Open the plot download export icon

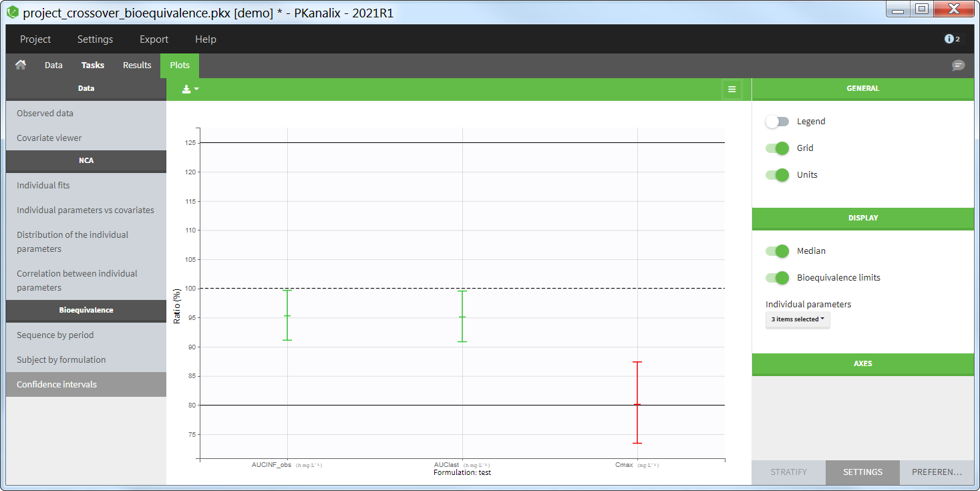190,89
